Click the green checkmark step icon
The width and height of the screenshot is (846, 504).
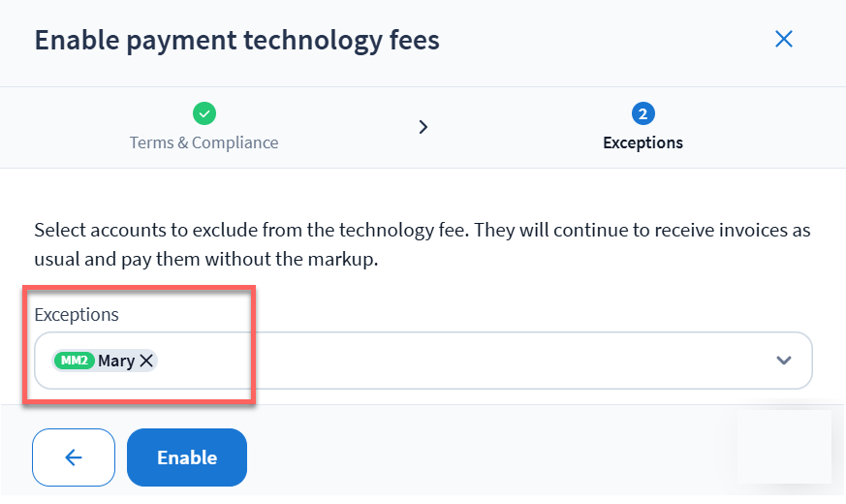[204, 114]
